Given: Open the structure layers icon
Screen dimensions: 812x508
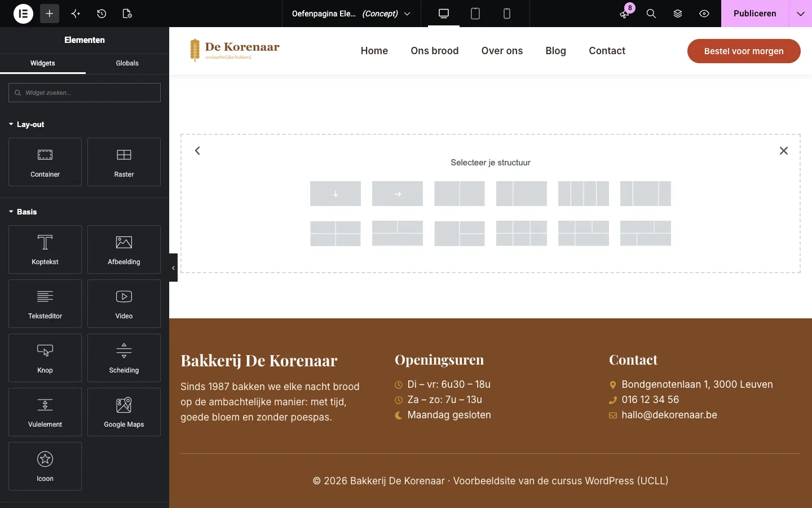Looking at the screenshot, I should pos(678,14).
